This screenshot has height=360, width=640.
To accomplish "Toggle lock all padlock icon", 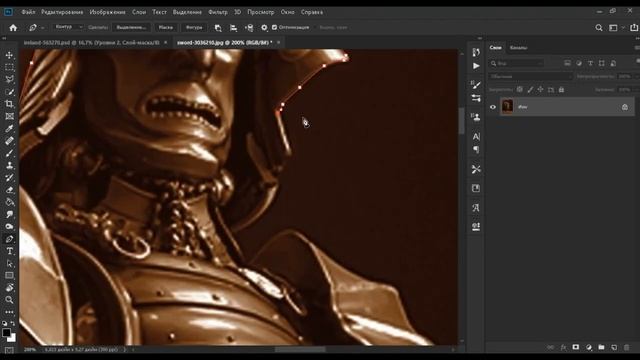I will 561,89.
